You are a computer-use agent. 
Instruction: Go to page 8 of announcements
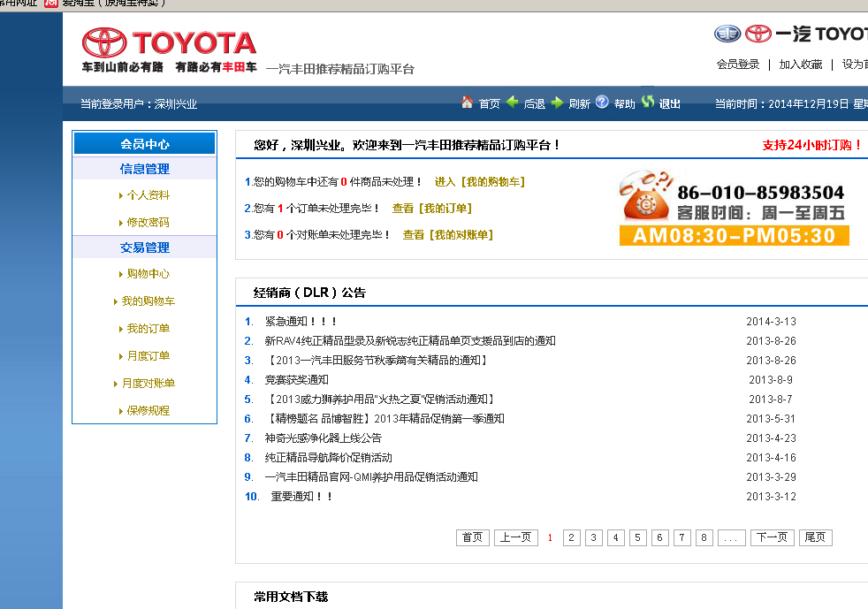[x=704, y=537]
